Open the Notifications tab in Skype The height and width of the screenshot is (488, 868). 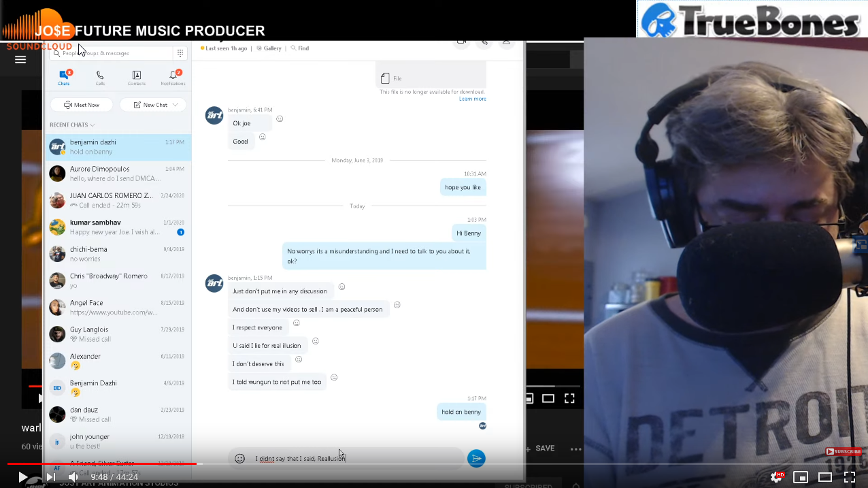tap(173, 78)
